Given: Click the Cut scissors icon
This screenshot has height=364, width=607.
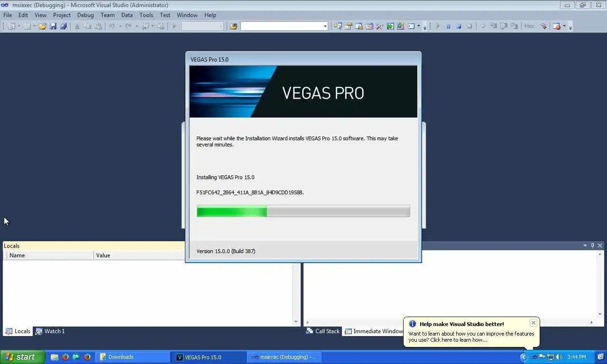Looking at the screenshot, I should coord(77,26).
